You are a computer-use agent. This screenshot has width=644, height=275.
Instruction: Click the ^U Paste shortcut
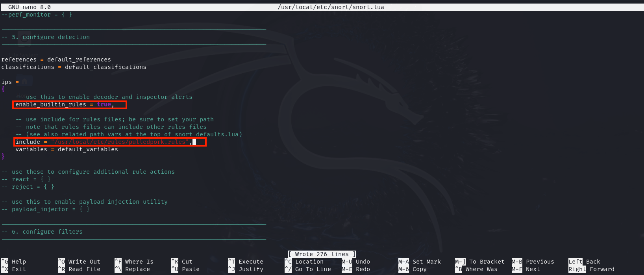point(185,269)
